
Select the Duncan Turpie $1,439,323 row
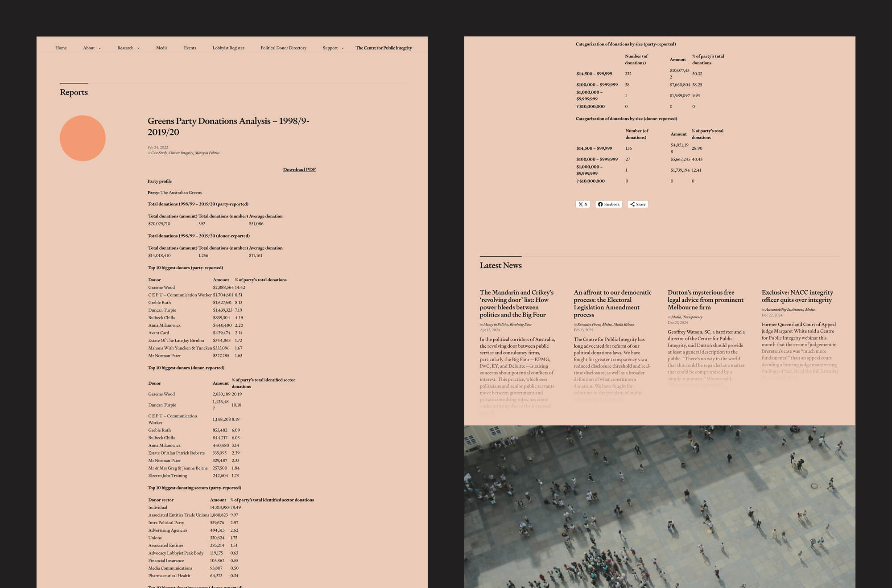point(217,310)
